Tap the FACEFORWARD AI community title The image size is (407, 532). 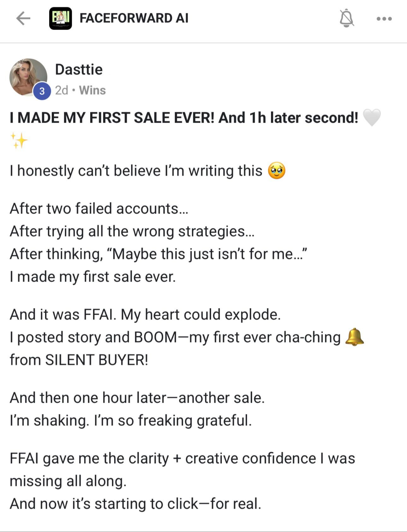click(x=134, y=18)
